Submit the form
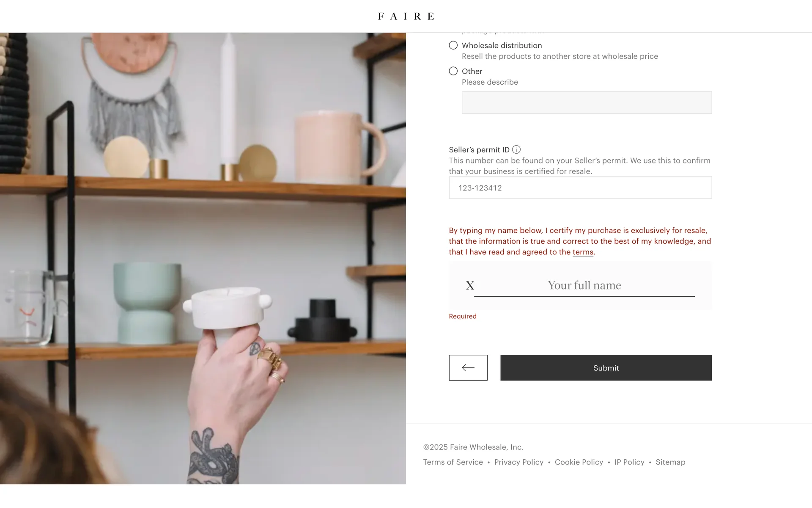 [606, 367]
